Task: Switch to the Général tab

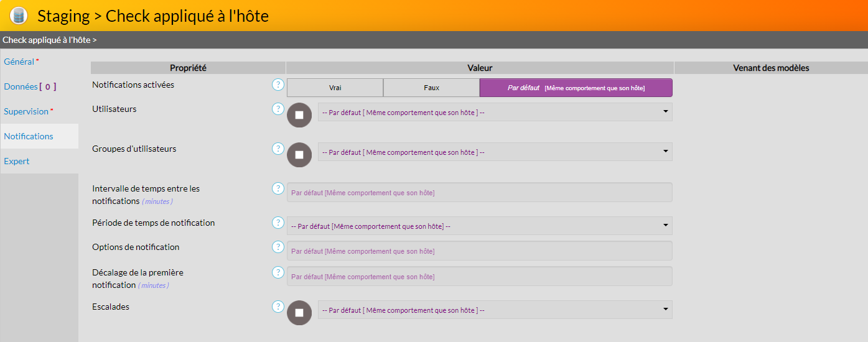Action: click(19, 62)
